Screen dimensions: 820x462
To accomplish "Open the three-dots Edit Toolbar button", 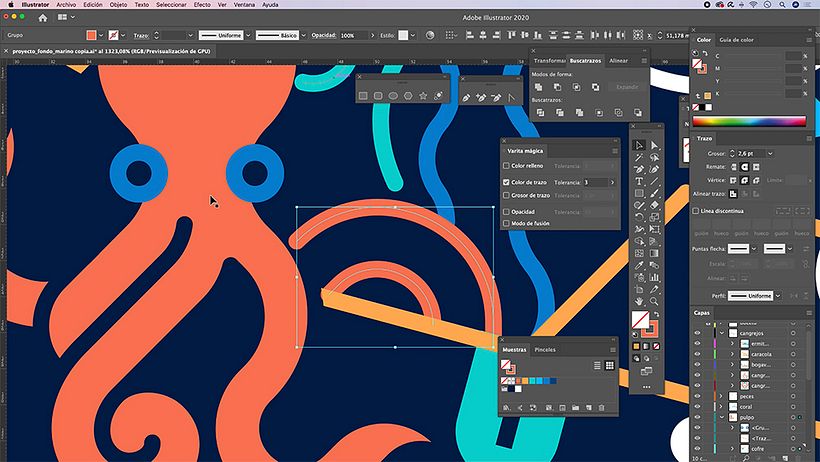I will tap(646, 387).
